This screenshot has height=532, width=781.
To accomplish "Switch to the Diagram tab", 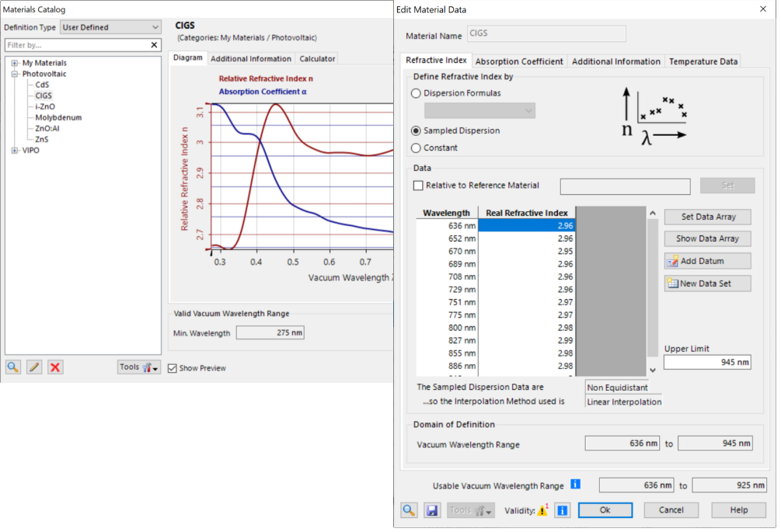I will pyautogui.click(x=188, y=57).
